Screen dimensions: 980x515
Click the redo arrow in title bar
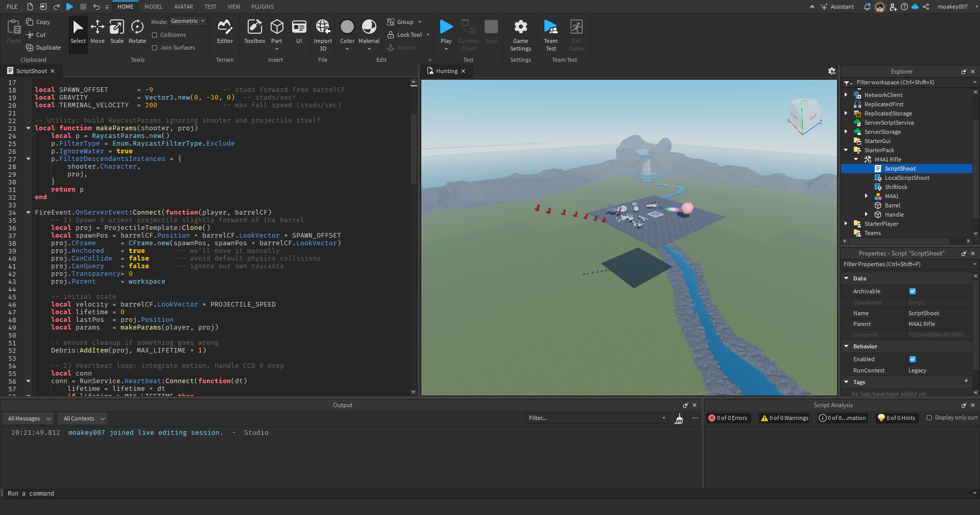click(57, 7)
